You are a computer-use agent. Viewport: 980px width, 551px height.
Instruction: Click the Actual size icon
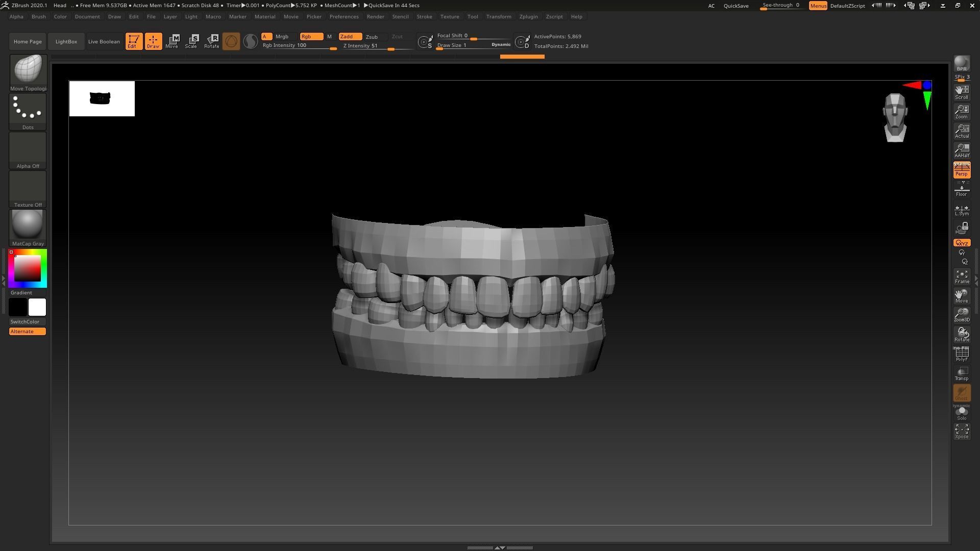click(962, 131)
